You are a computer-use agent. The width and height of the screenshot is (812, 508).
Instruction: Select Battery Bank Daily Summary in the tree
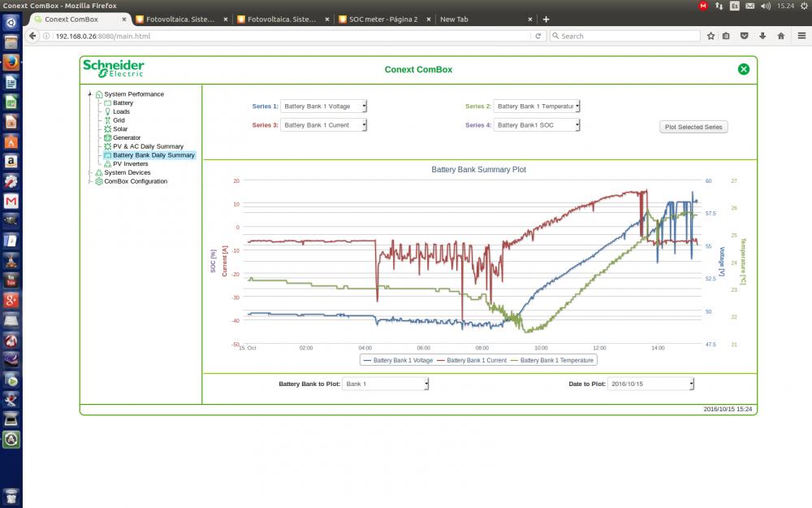click(x=153, y=155)
